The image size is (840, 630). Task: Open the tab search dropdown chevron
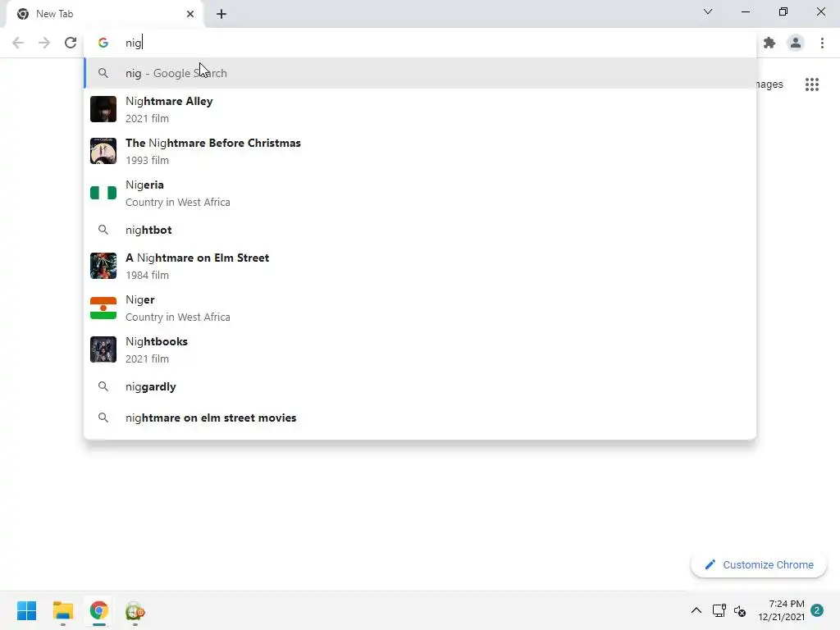click(708, 11)
